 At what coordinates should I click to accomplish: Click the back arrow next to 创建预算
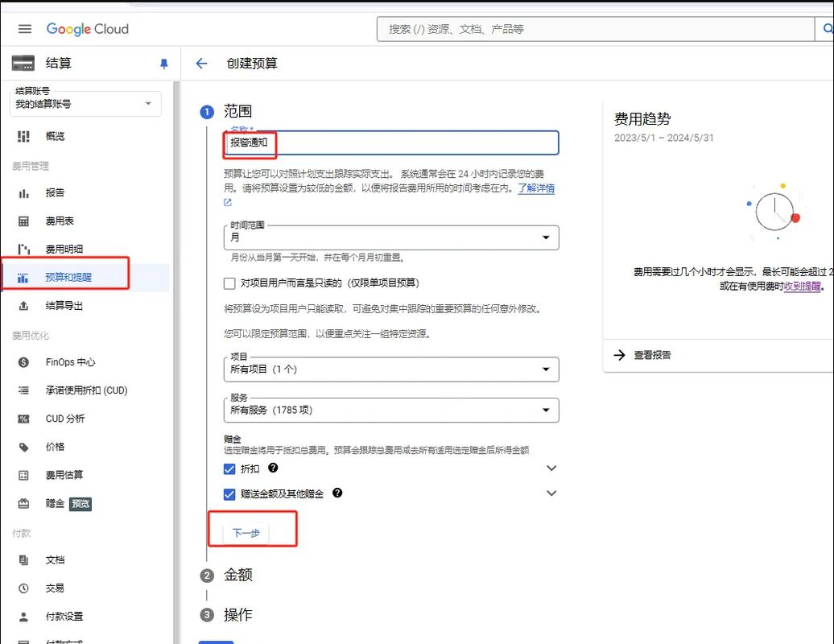click(201, 63)
